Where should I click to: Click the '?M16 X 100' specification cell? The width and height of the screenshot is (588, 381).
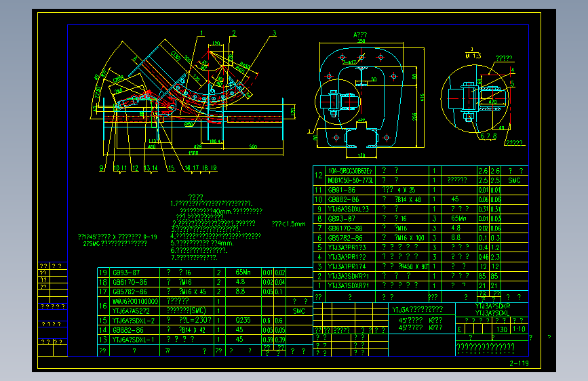click(409, 238)
